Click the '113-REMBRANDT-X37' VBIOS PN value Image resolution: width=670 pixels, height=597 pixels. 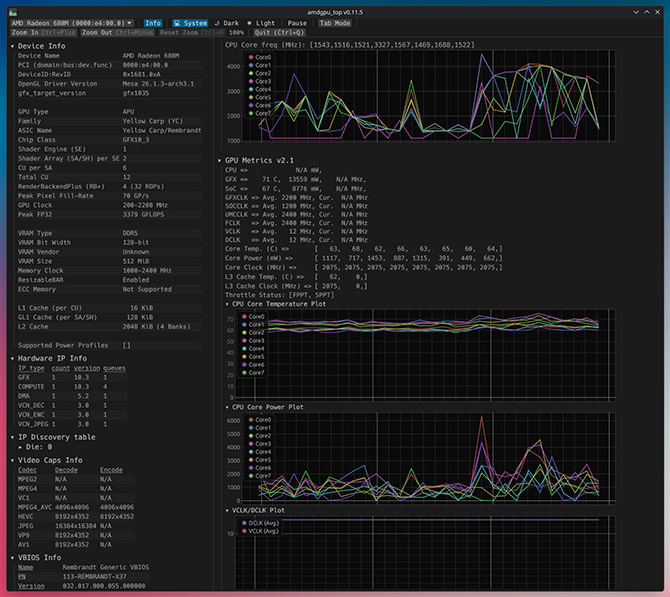pos(94,576)
